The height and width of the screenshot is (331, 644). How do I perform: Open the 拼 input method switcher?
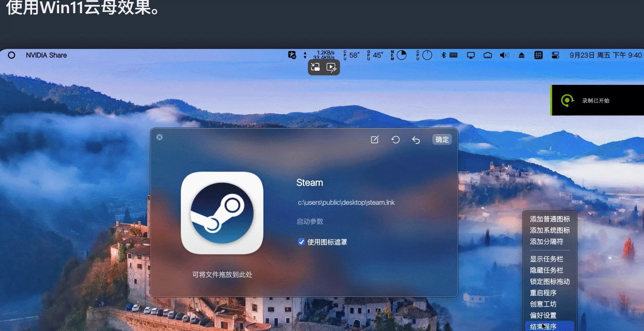pyautogui.click(x=539, y=55)
